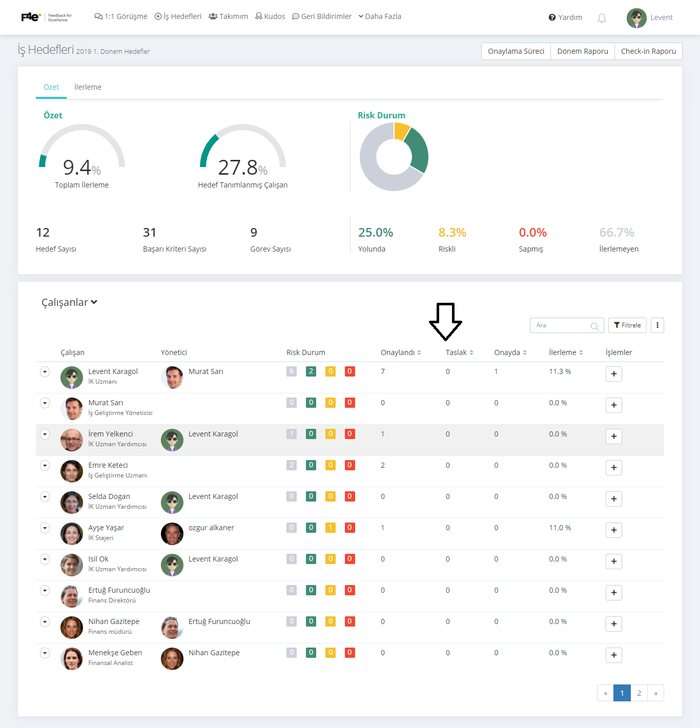Open Kudos in navigation
Viewport: 700px width, 728px height.
(270, 16)
